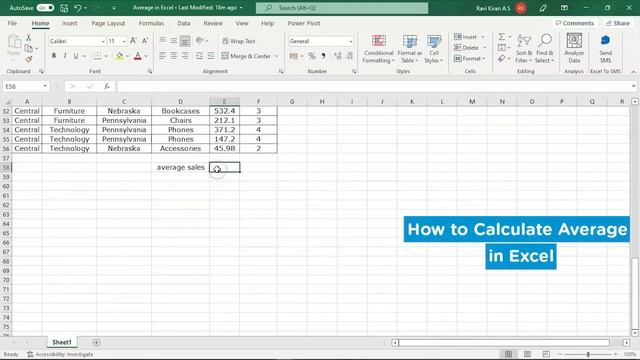
Task: Toggle Underline formatting
Action: (76, 56)
